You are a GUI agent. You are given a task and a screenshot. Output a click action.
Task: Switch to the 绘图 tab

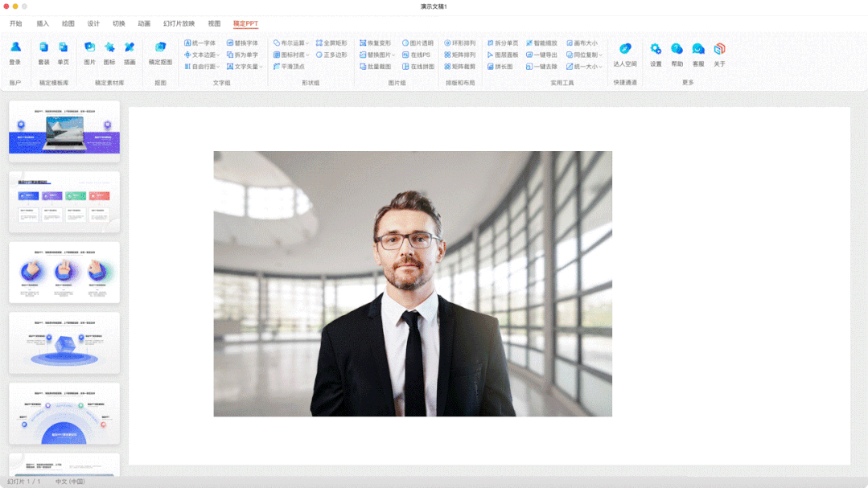click(x=68, y=24)
